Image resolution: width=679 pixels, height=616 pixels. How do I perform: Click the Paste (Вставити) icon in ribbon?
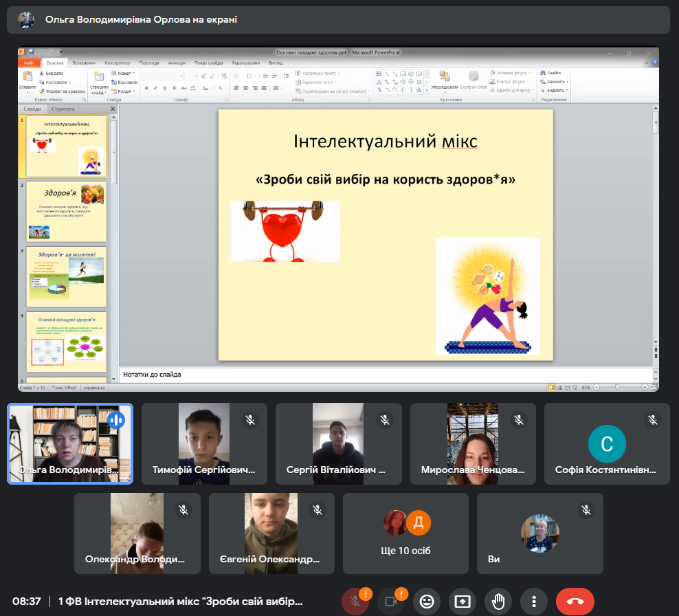[27, 79]
